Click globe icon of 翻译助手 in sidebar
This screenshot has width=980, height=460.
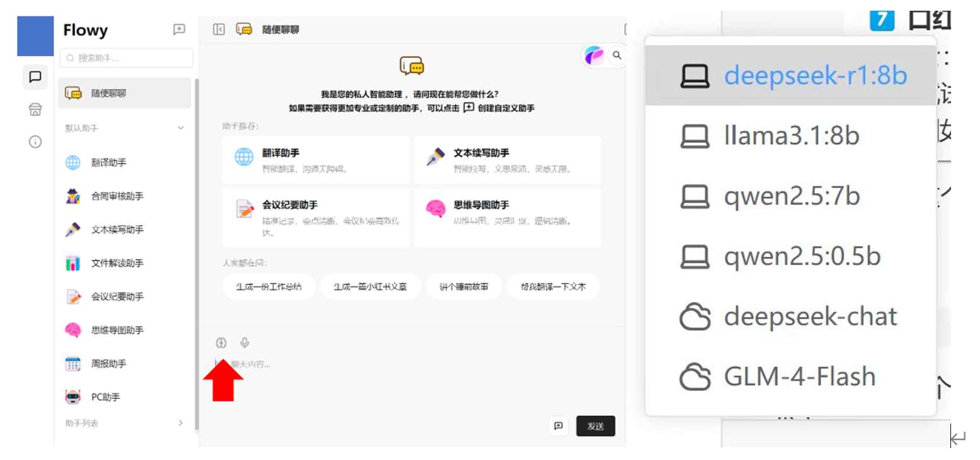73,162
